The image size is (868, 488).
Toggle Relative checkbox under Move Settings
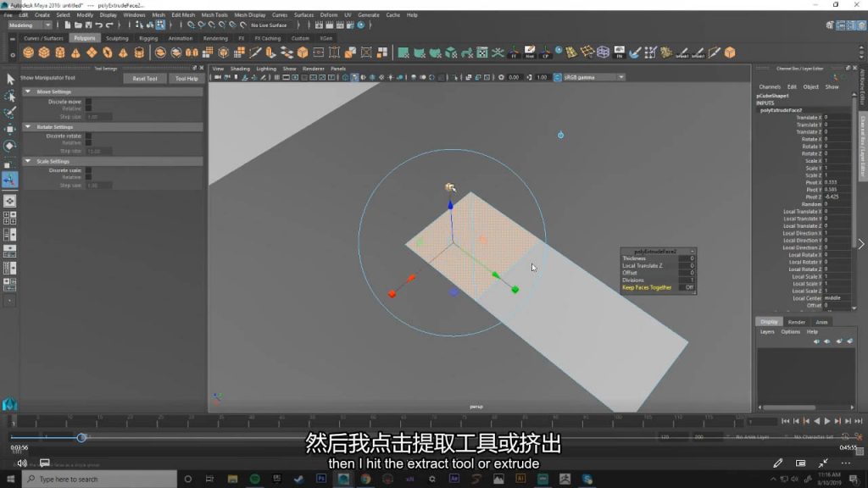88,109
